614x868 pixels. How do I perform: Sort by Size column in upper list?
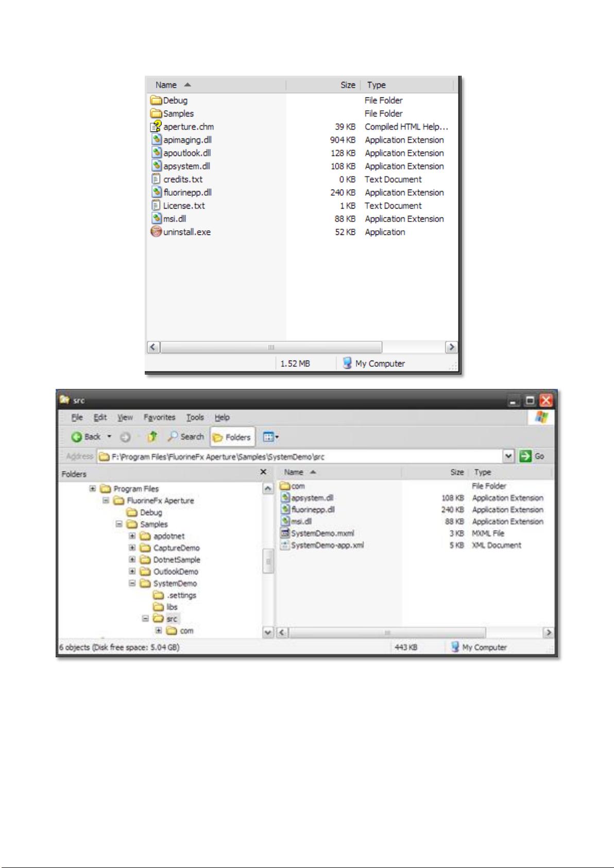323,85
